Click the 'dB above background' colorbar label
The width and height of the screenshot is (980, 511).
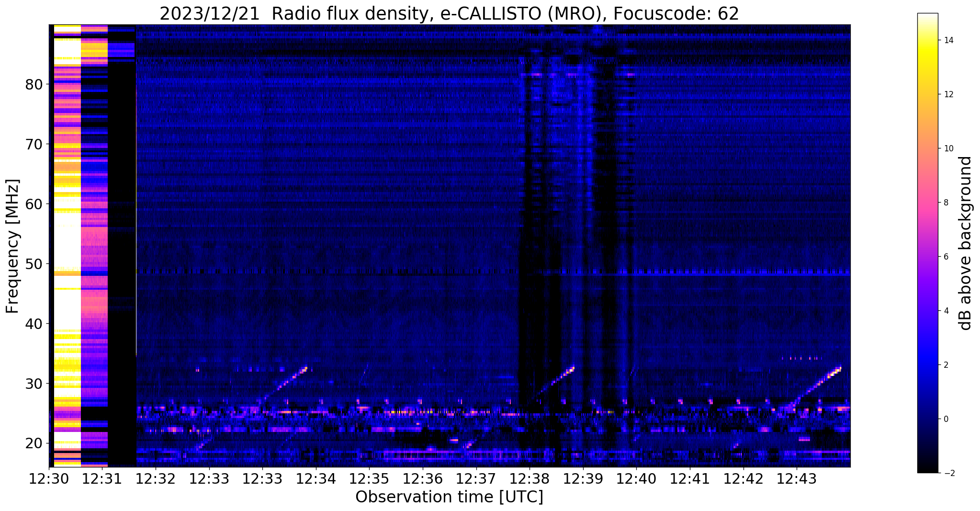coord(966,243)
